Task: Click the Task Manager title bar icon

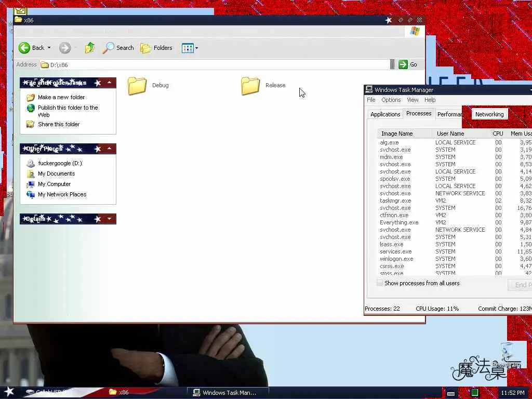Action: 369,89
